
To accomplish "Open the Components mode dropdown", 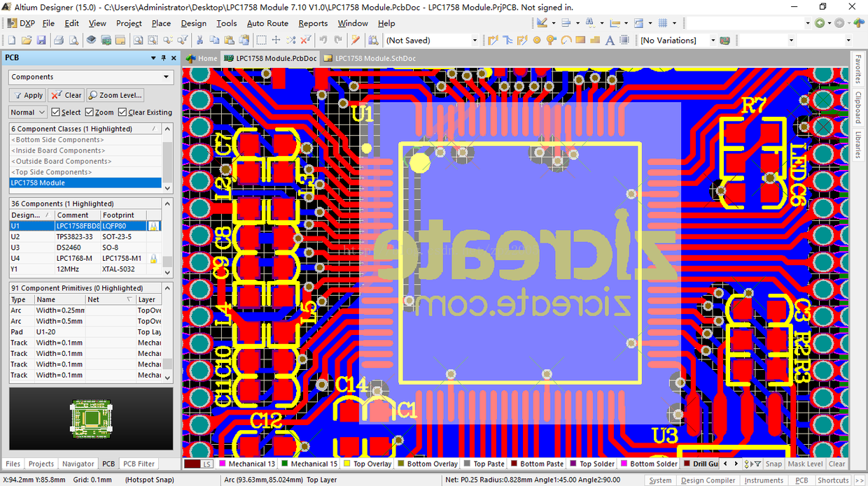I will [90, 77].
